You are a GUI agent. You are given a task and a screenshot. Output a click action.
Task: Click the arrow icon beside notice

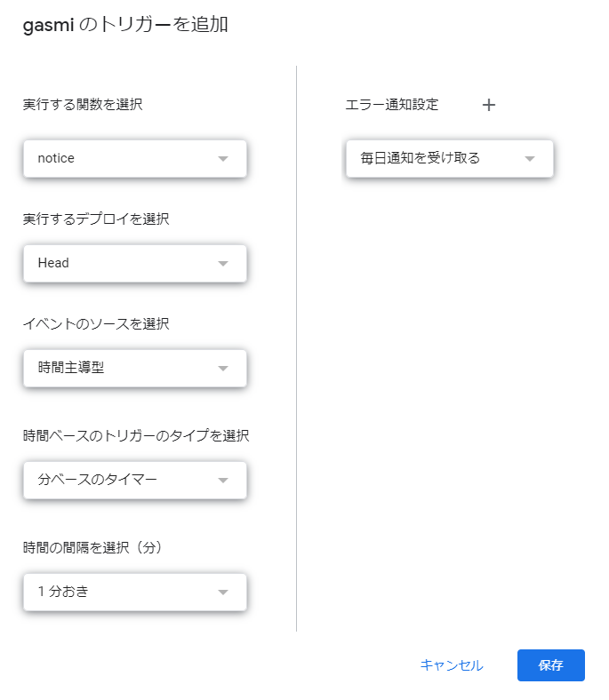click(223, 159)
